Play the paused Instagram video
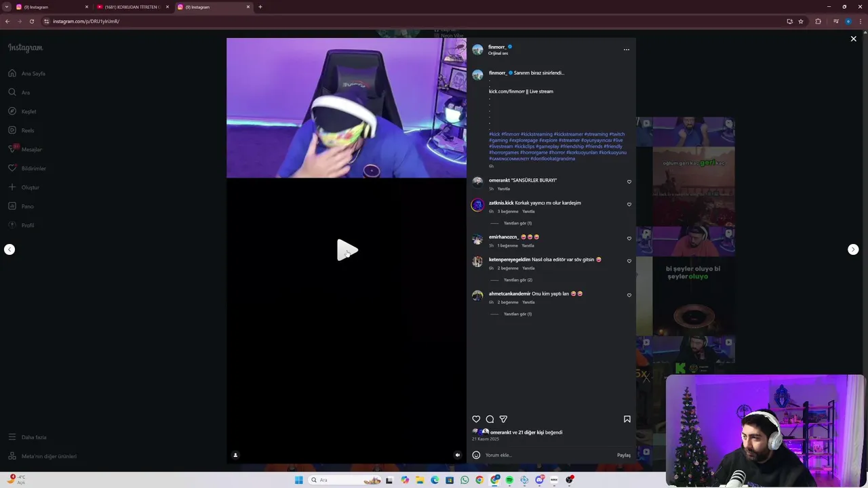The width and height of the screenshot is (868, 488). click(x=347, y=250)
